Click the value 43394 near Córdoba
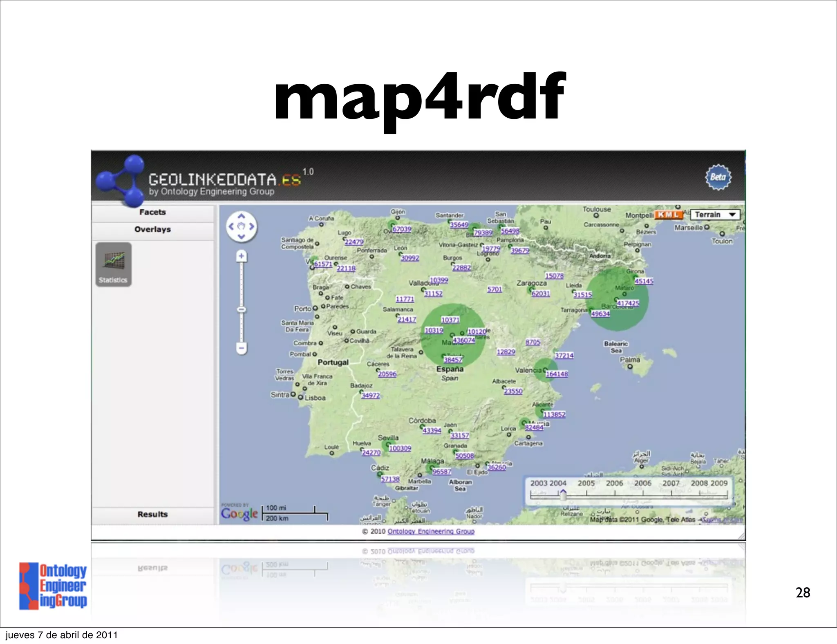Screen dimensions: 837x644 coord(432,431)
